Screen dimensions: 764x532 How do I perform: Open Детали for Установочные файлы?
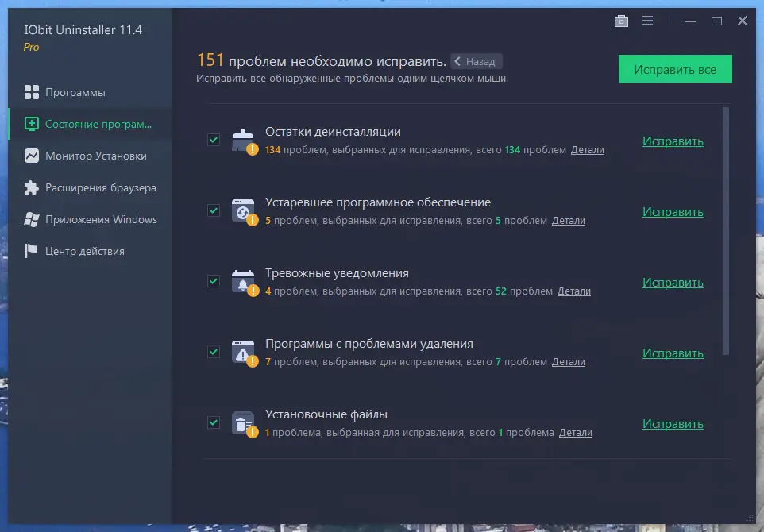575,432
